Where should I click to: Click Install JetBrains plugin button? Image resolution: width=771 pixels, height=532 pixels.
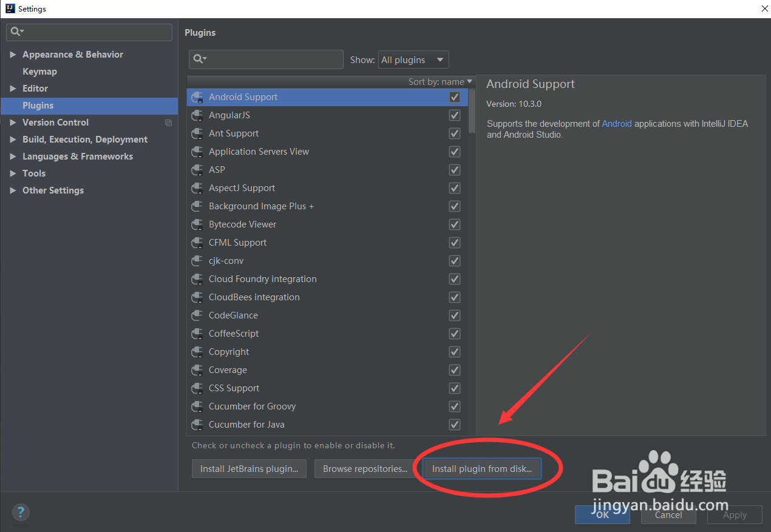click(x=250, y=468)
